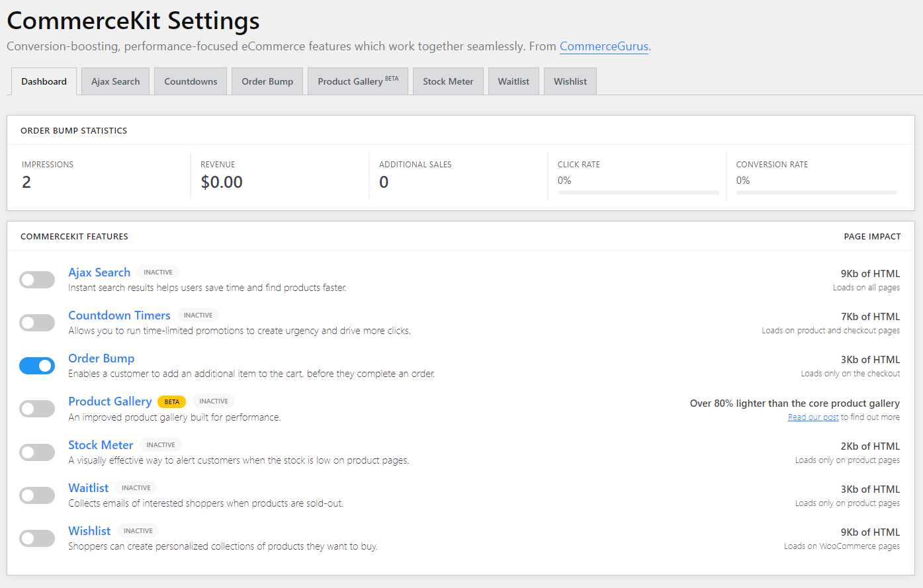Open the CommerceGurus link
Viewport: 923px width, 588px height.
tap(604, 46)
